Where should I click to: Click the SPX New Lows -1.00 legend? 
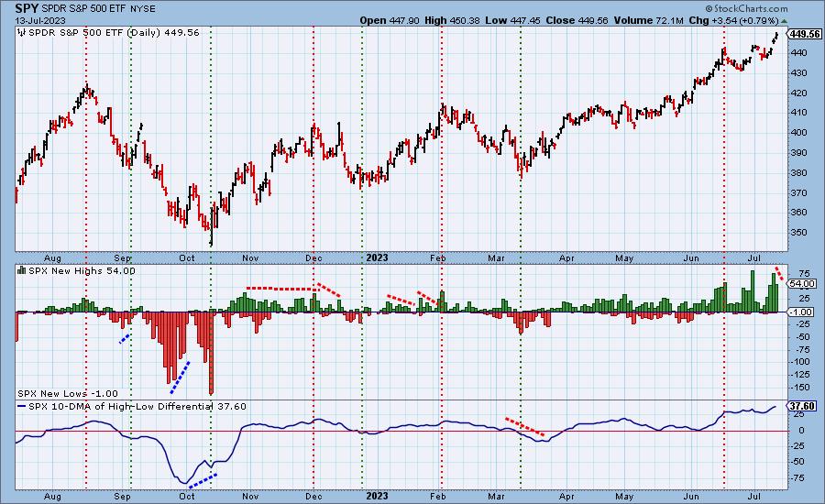67,393
